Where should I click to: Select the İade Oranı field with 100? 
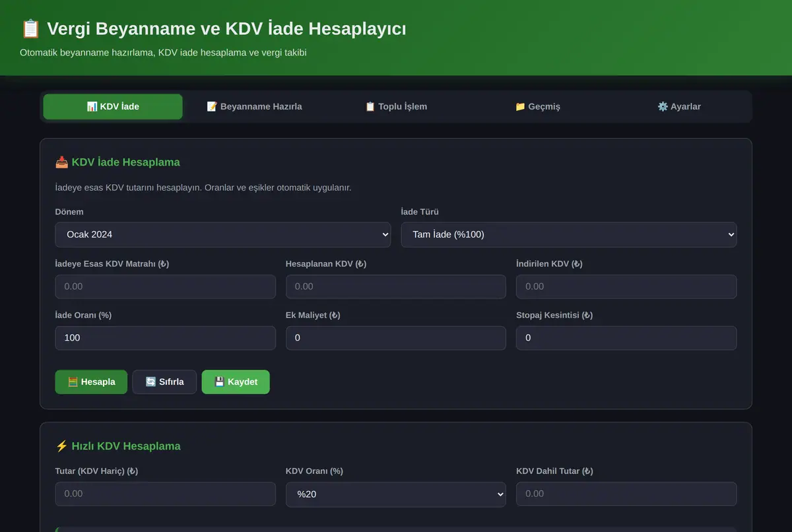(166, 338)
